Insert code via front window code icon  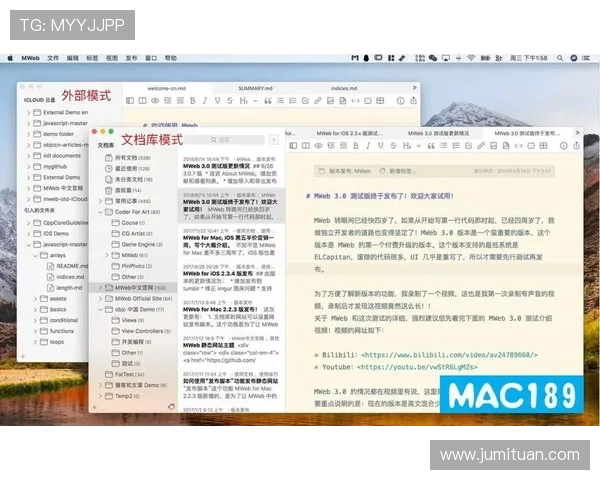tap(518, 145)
